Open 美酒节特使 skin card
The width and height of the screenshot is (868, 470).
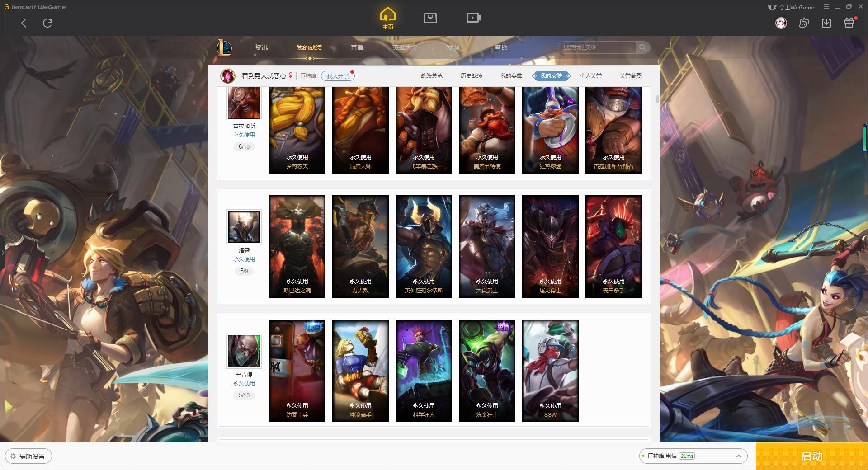[487, 130]
